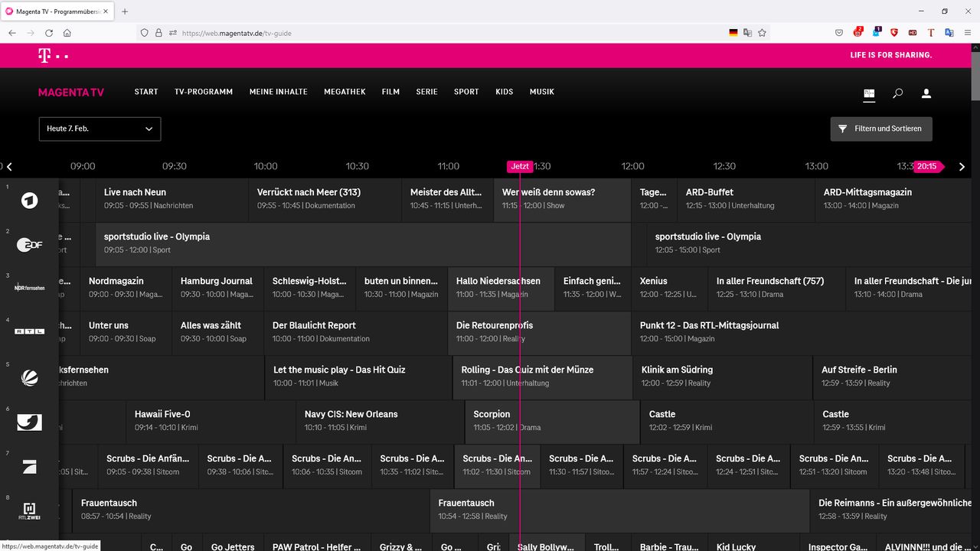Click the translate page icon in address bar
Image resolution: width=980 pixels, height=551 pixels.
coord(747,33)
